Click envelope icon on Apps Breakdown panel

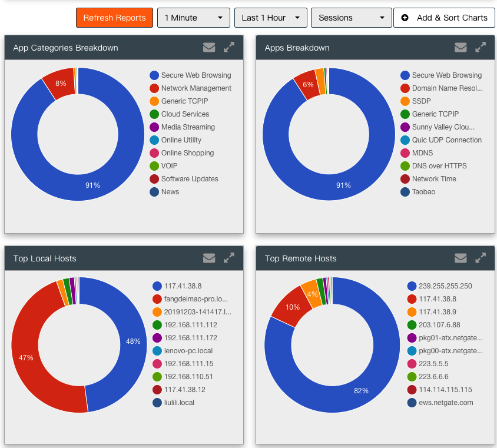coord(460,48)
